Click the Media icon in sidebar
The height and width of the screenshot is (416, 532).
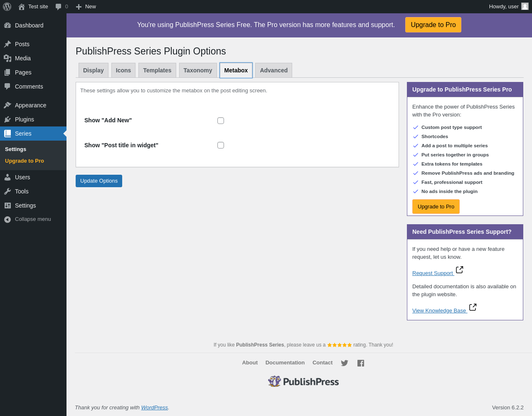(7, 58)
